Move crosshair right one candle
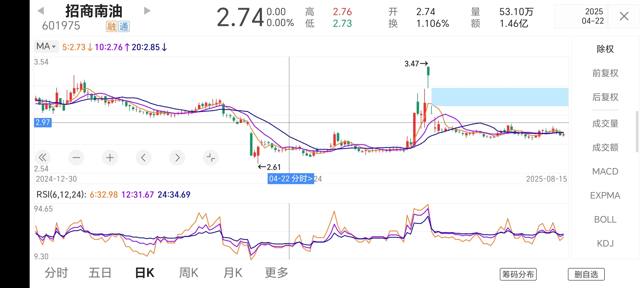Viewport: 644px width, 288px height. click(177, 158)
